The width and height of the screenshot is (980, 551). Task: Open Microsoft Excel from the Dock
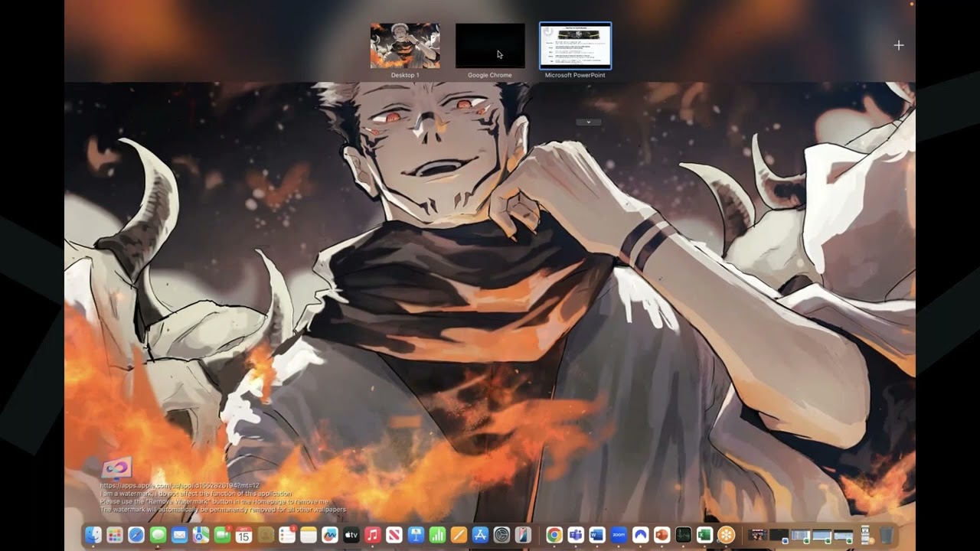pyautogui.click(x=705, y=535)
